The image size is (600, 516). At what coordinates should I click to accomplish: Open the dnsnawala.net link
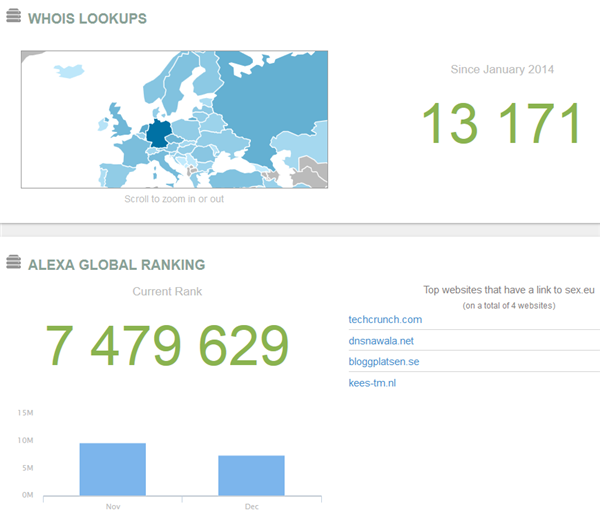pyautogui.click(x=381, y=341)
